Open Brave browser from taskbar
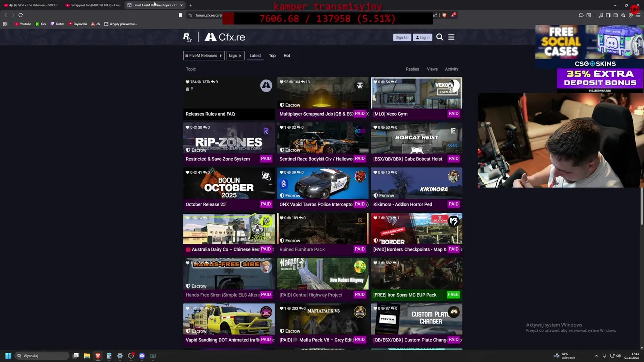 pyautogui.click(x=98, y=356)
